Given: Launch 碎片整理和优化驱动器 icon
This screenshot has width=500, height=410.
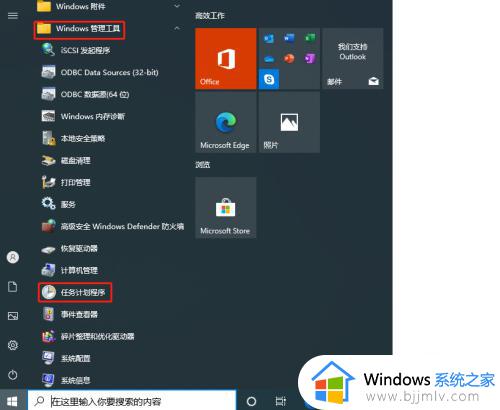Looking at the screenshot, I should (48, 336).
